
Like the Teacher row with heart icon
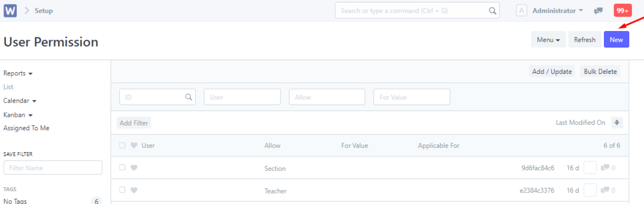(x=134, y=190)
